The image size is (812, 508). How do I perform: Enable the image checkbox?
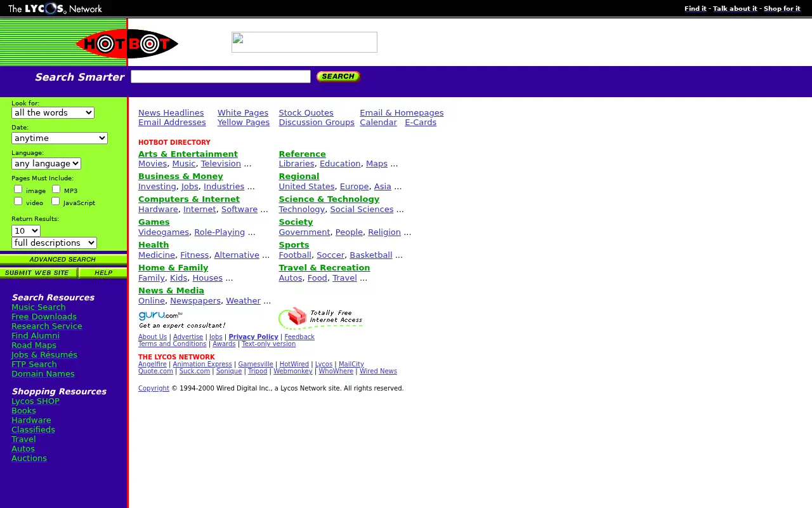click(18, 189)
